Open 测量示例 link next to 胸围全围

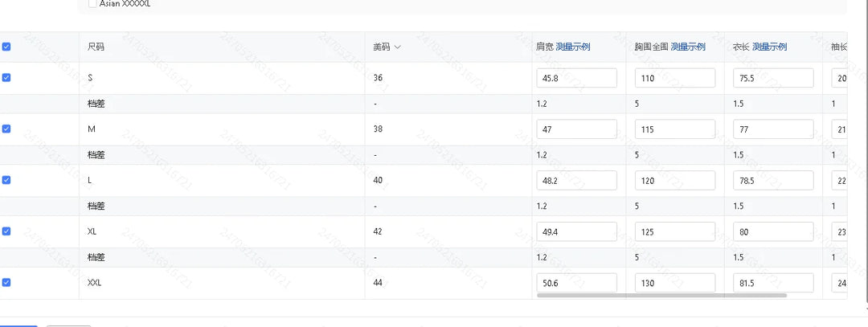click(x=688, y=47)
